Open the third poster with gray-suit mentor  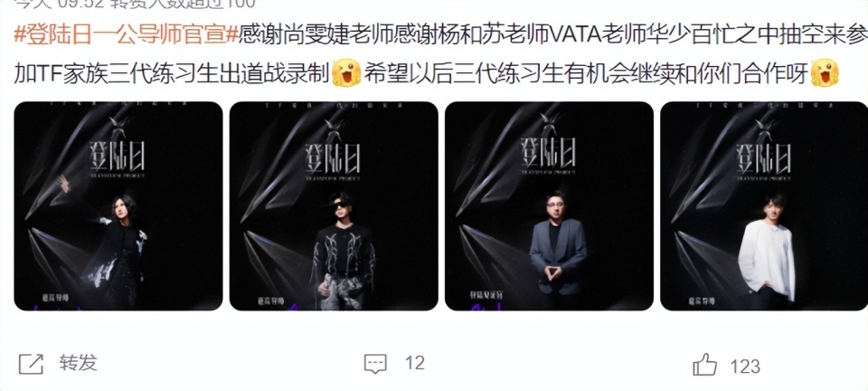[x=549, y=205]
